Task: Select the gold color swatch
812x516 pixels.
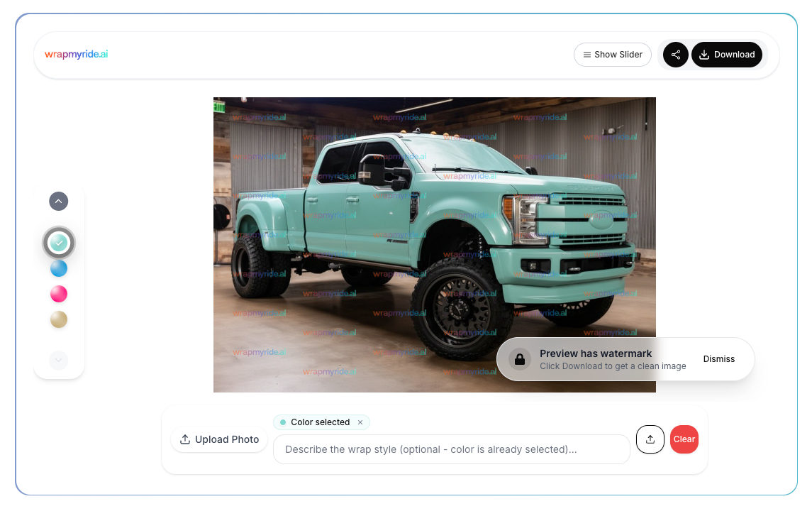Action: [x=59, y=319]
